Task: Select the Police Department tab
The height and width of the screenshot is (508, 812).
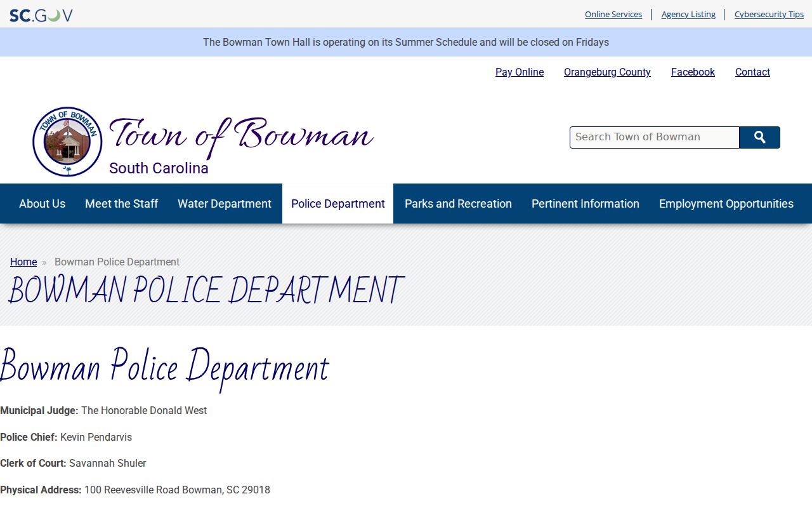Action: click(338, 204)
